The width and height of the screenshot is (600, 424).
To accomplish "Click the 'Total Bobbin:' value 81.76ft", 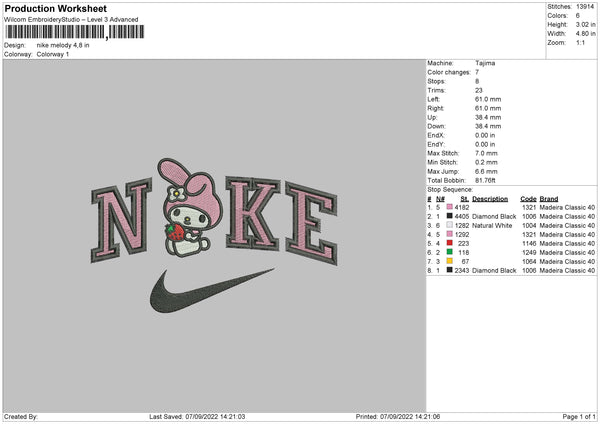I will coord(485,180).
